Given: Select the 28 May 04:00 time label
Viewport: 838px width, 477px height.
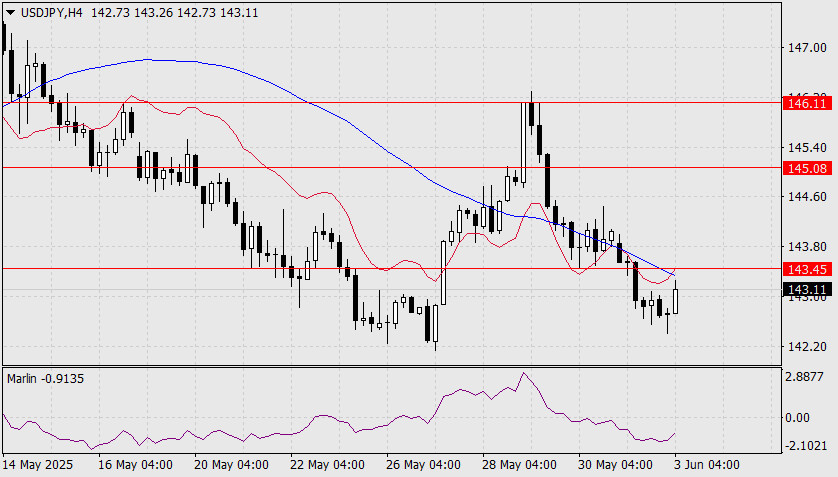Looking at the screenshot, I should pos(519,465).
